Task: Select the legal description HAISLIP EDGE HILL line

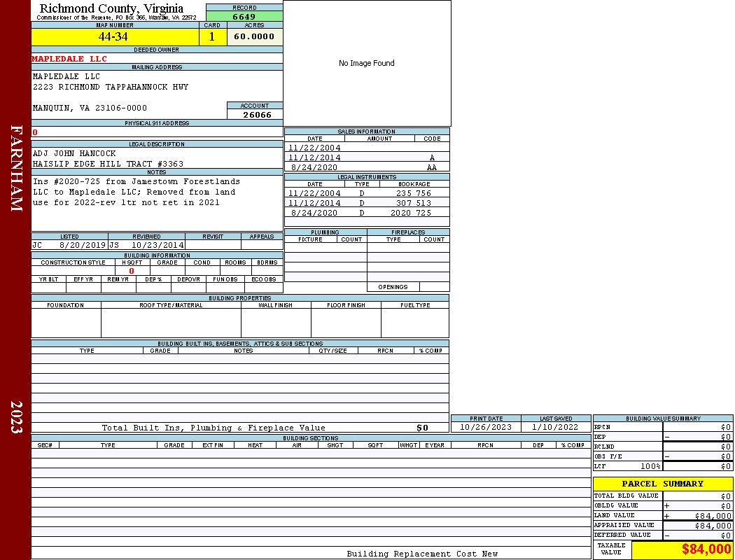Action: point(108,164)
